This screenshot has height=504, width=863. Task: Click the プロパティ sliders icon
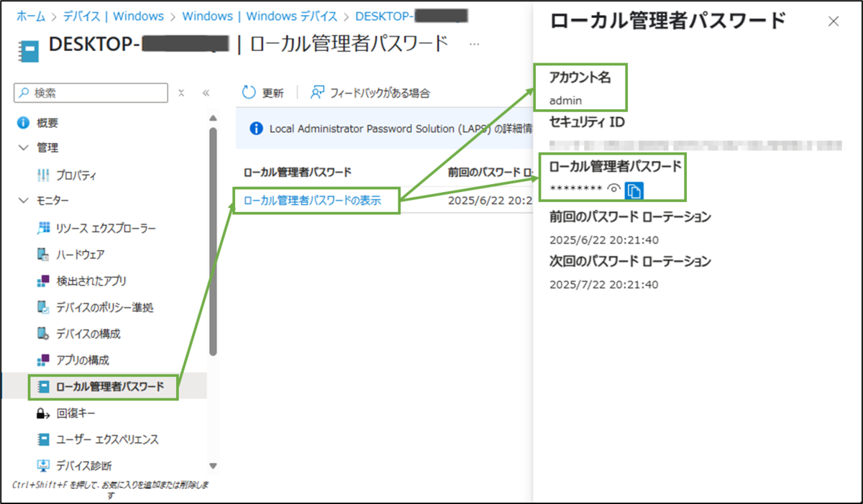coord(42,175)
